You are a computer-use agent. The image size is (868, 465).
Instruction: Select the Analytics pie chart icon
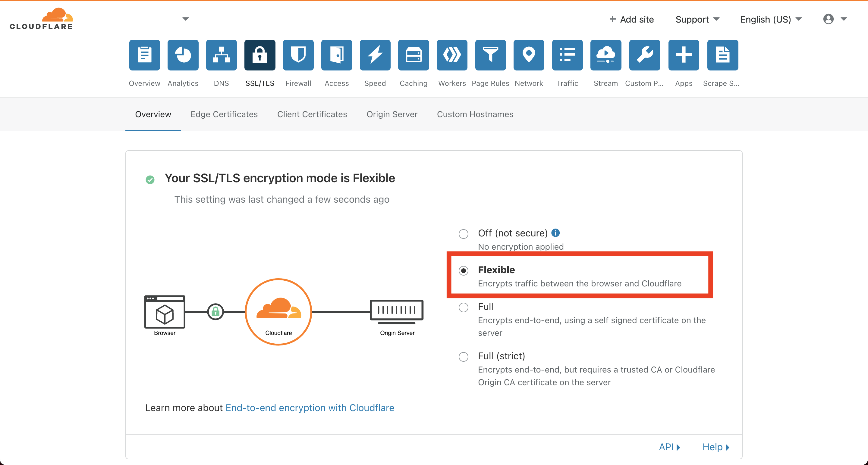pos(183,55)
